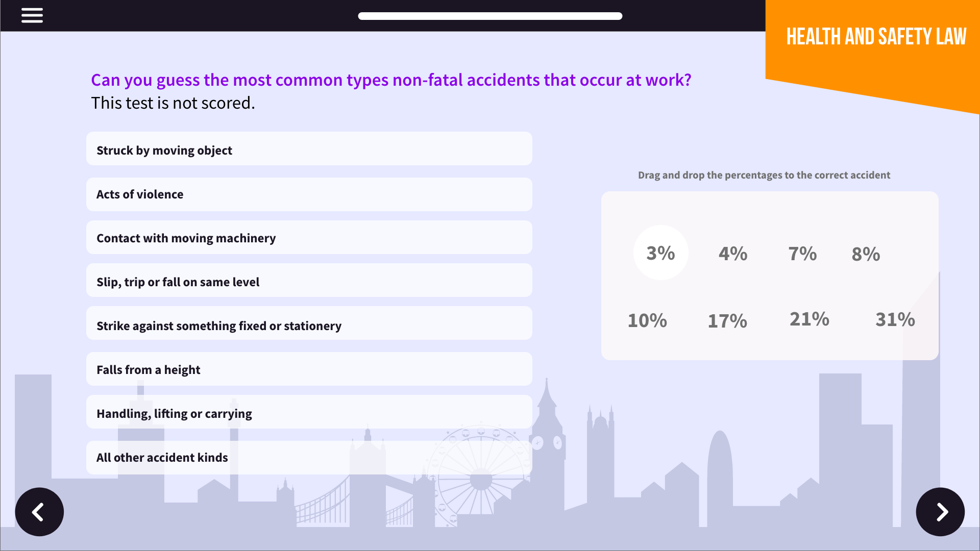
Task: Click the hamburger menu icon
Action: [32, 15]
